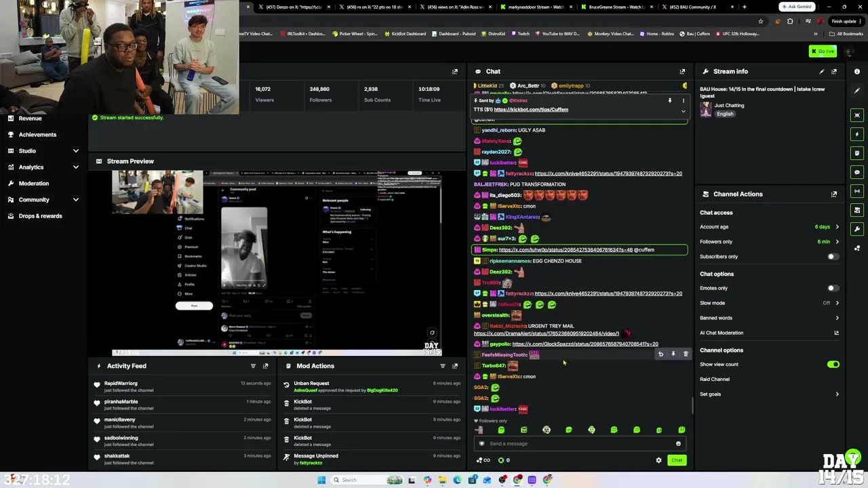Switch to the BAU Community browser tab
Screen dimensions: 868x488
tap(698, 7)
